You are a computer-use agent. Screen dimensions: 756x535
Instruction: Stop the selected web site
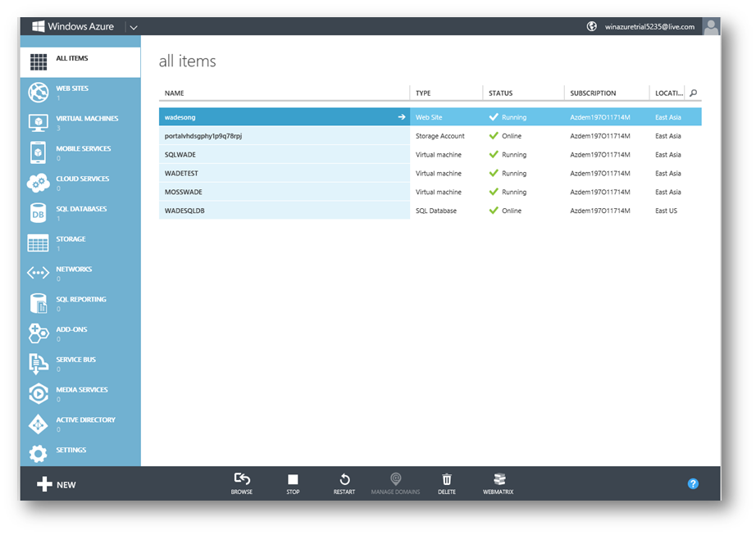tap(293, 483)
